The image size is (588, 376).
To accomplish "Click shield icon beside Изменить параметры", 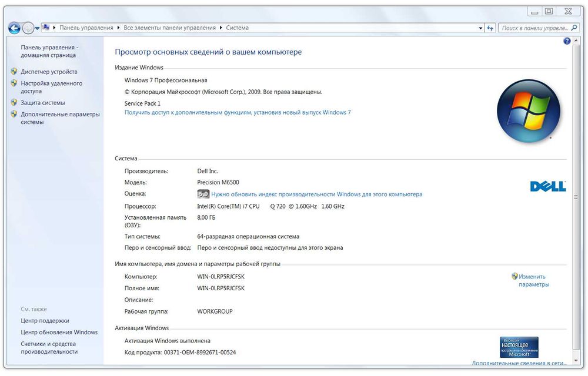I will [x=514, y=276].
